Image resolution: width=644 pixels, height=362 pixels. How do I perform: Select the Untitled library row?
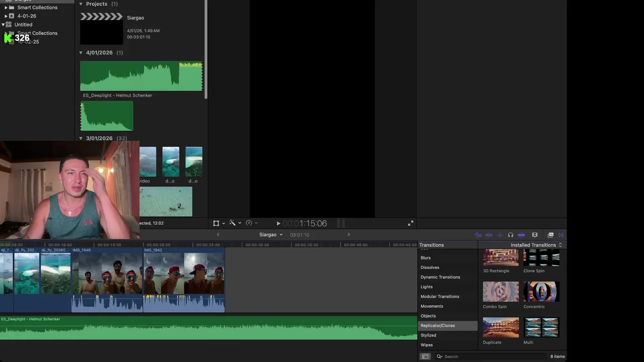[x=37, y=25]
